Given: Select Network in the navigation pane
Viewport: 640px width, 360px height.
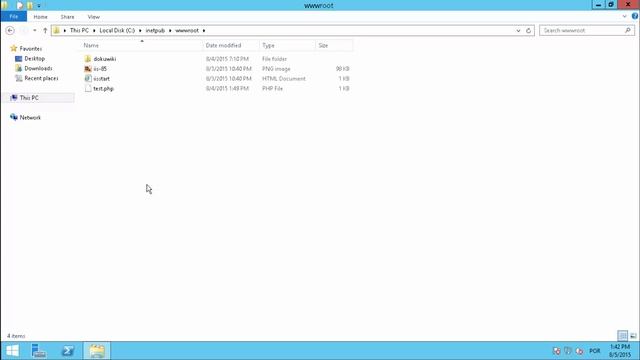Looking at the screenshot, I should pyautogui.click(x=30, y=117).
